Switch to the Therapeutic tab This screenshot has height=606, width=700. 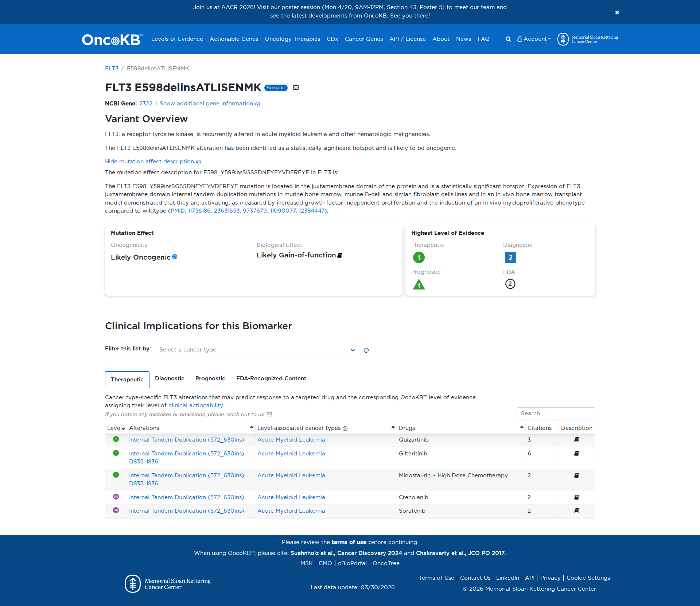[127, 380]
